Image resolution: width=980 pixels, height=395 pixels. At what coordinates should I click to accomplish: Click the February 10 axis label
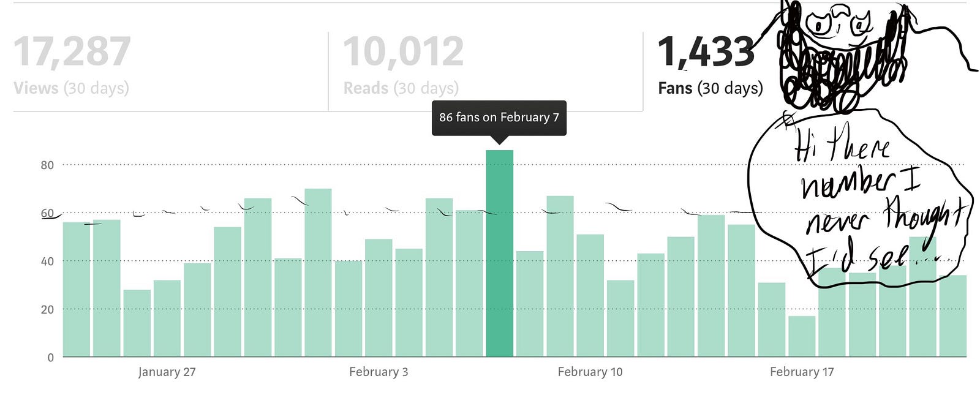tap(590, 372)
